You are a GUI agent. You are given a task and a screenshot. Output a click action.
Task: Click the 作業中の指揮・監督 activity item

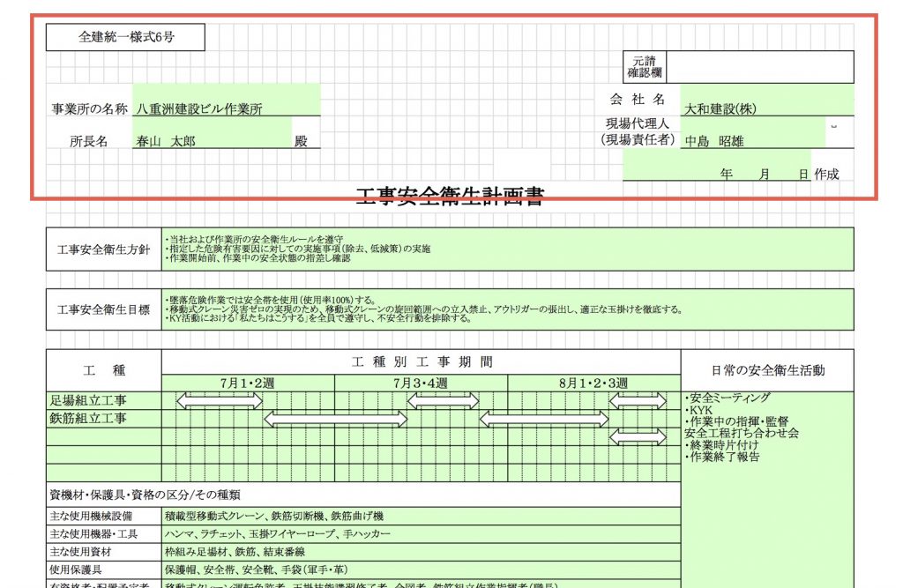pyautogui.click(x=736, y=421)
